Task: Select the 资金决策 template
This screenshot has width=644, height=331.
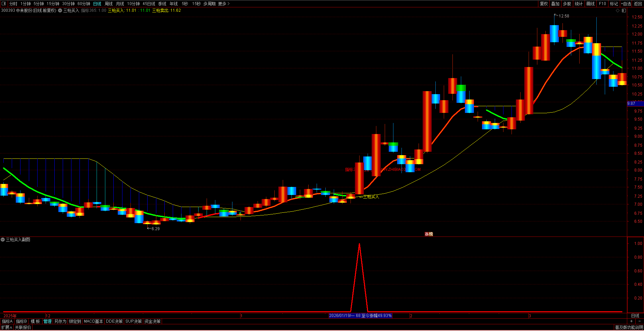Action: (x=153, y=321)
